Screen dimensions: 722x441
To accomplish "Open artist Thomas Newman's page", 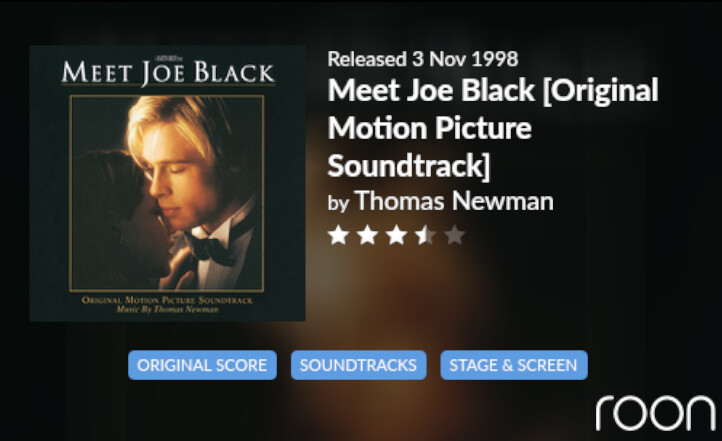I will (454, 201).
